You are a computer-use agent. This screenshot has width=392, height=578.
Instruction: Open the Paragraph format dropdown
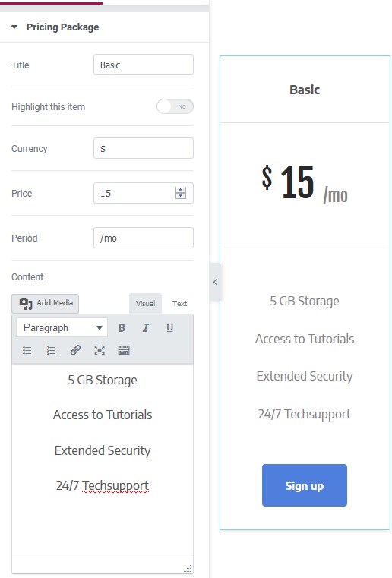[62, 327]
